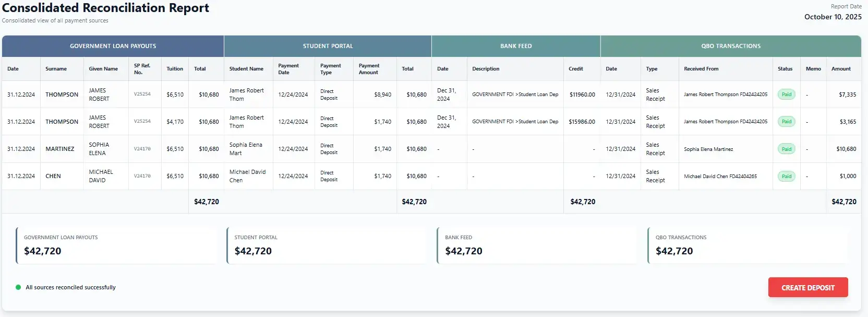
Task: Click Paid badge in the $3,165 row
Action: click(786, 122)
